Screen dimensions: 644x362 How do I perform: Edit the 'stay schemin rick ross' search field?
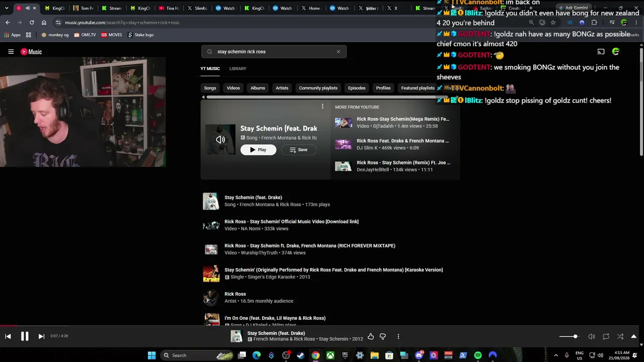[x=274, y=51]
